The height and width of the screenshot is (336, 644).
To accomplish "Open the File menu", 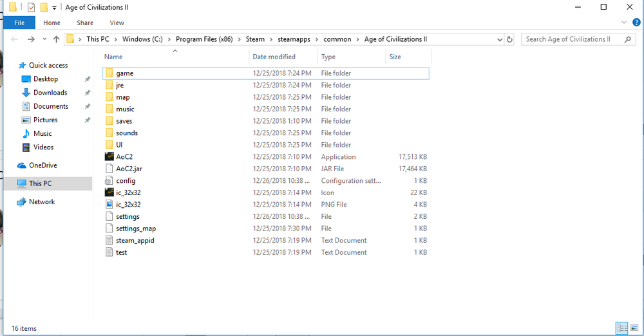I will pos(19,23).
